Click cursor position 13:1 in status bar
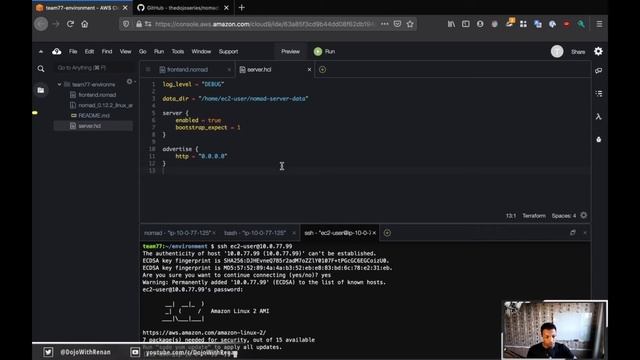 [x=511, y=216]
